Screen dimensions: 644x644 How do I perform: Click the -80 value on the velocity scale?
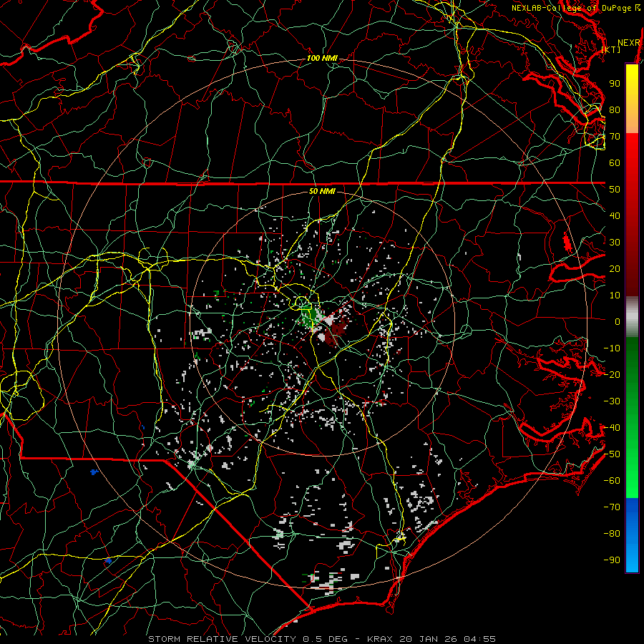click(612, 534)
